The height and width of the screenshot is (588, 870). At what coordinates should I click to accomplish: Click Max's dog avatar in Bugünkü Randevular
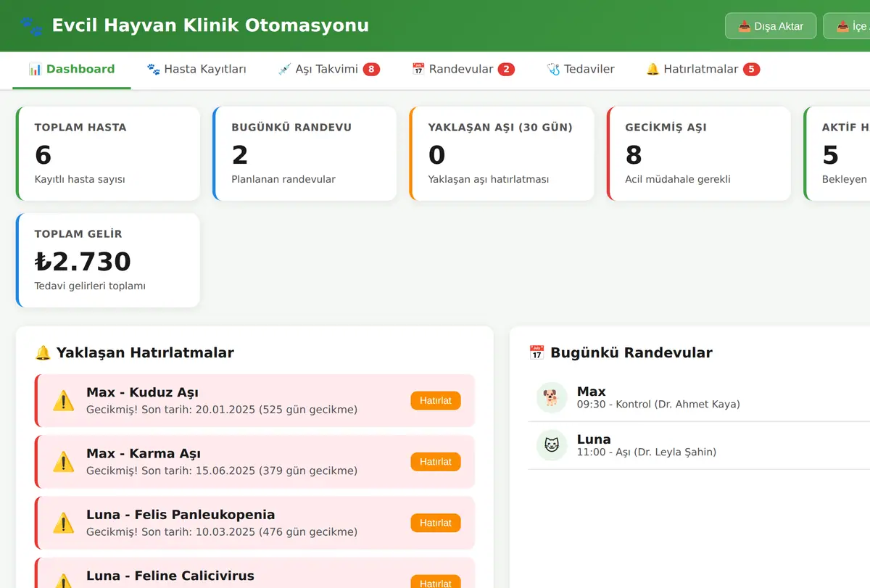(552, 397)
